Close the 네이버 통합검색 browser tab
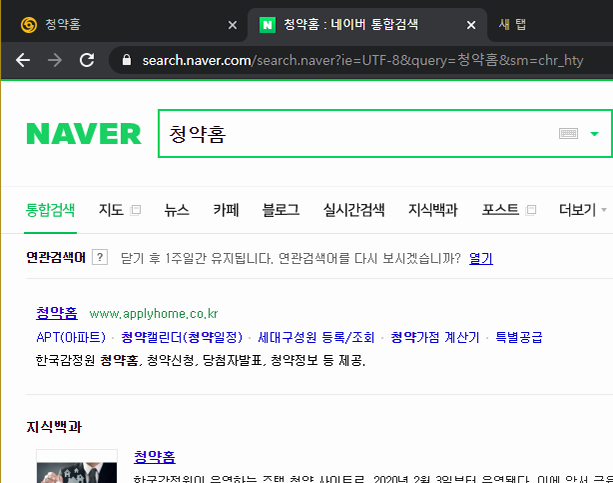The height and width of the screenshot is (483, 613). tap(471, 25)
